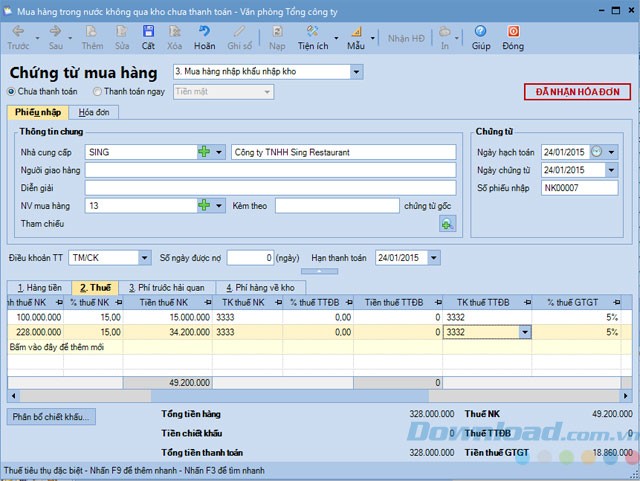The width and height of the screenshot is (640, 481).
Task: Open the purchase type dropdown
Action: click(357, 71)
